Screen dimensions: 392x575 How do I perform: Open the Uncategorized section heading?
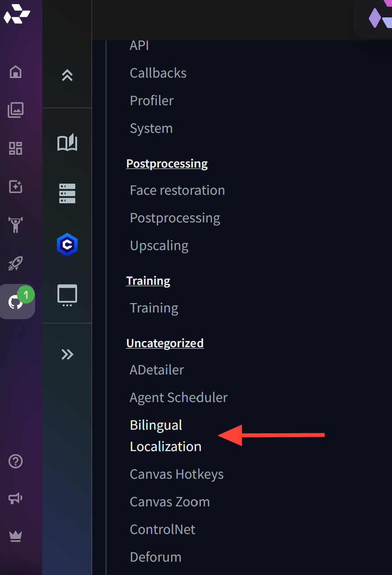click(165, 343)
